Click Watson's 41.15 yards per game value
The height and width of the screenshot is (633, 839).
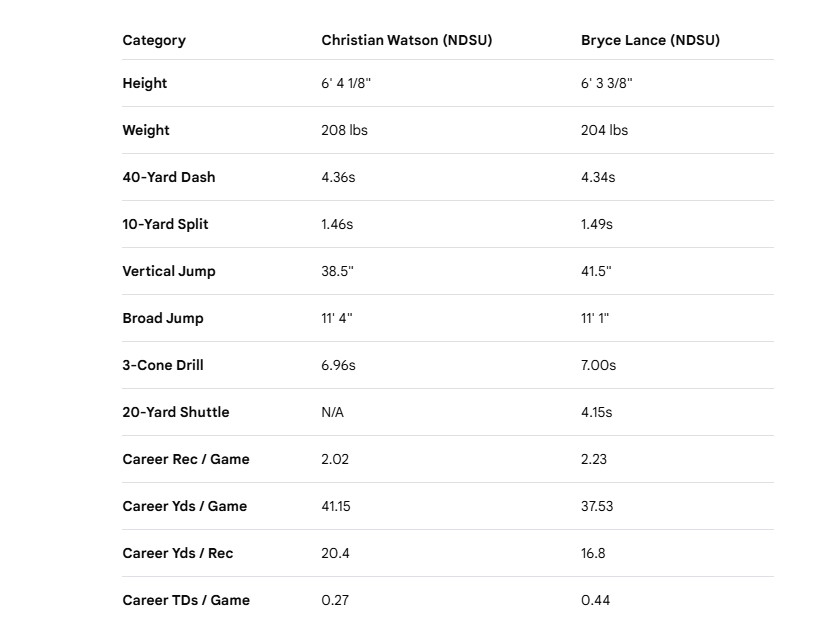point(336,506)
